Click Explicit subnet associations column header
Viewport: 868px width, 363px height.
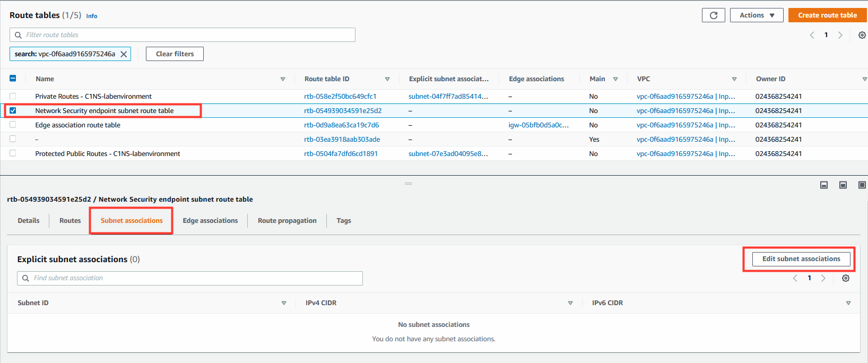(x=449, y=79)
